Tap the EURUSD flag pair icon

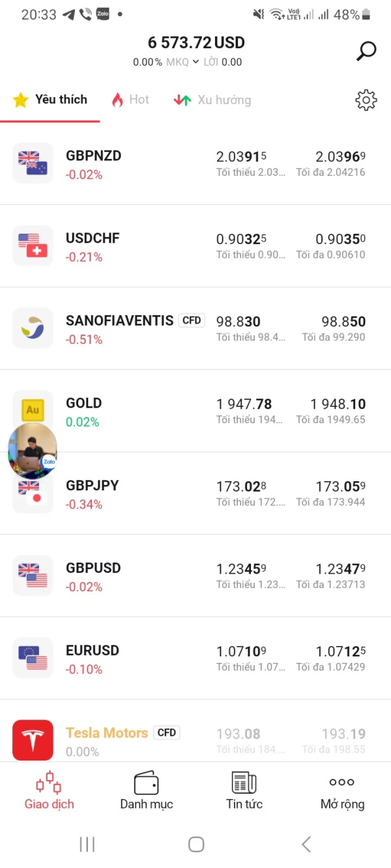coord(33,658)
